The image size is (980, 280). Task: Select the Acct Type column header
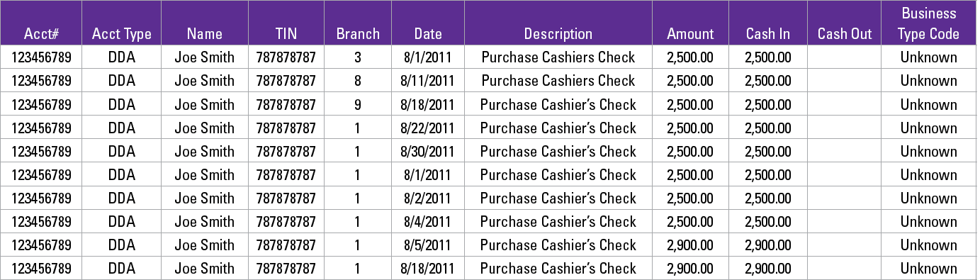point(121,33)
